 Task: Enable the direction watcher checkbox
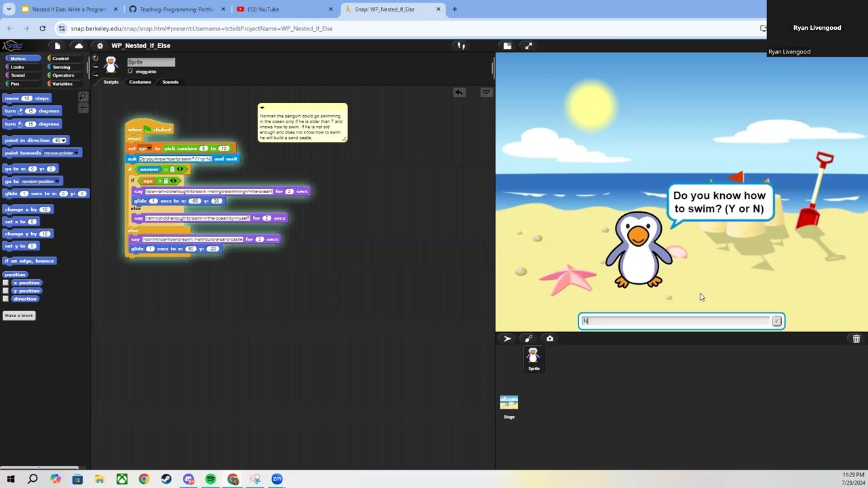(x=5, y=299)
